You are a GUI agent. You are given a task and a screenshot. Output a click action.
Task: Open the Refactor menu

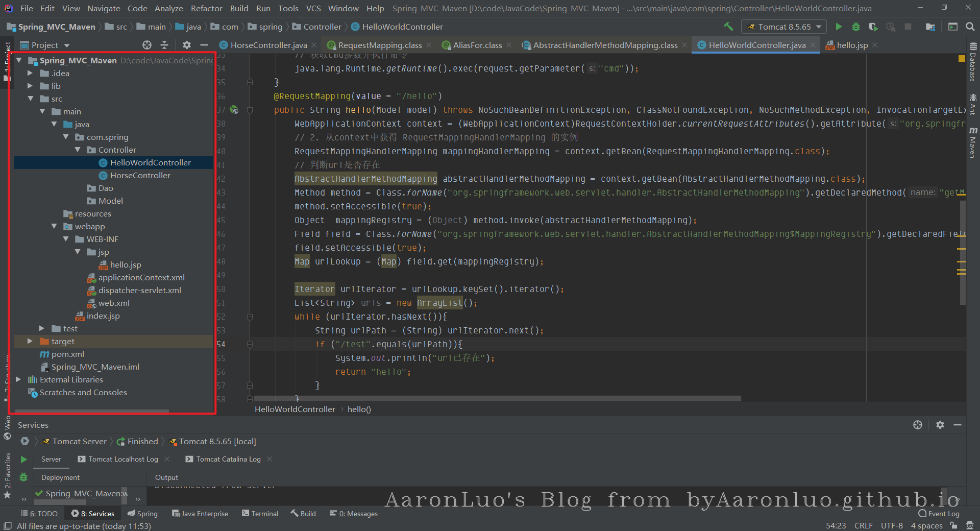[207, 8]
